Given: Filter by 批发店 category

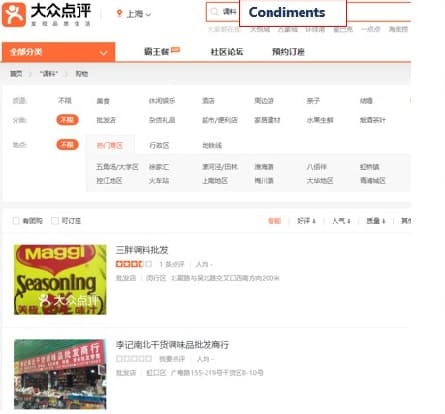Looking at the screenshot, I should [x=106, y=120].
